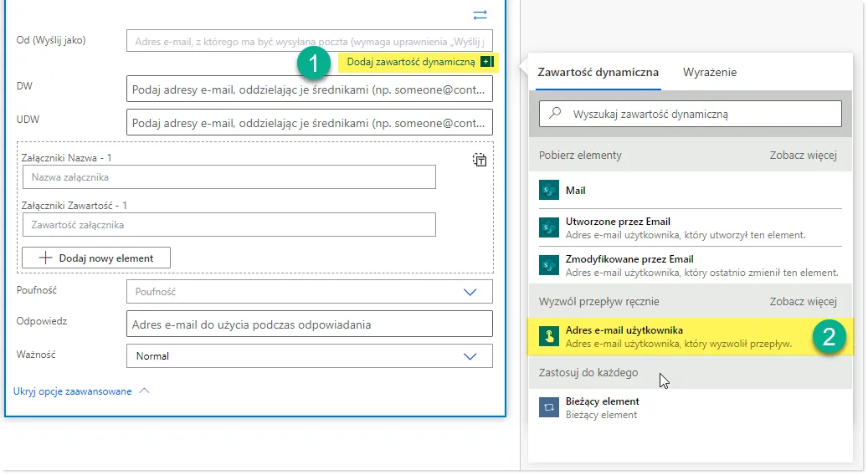Open the Poufność dropdown

309,292
